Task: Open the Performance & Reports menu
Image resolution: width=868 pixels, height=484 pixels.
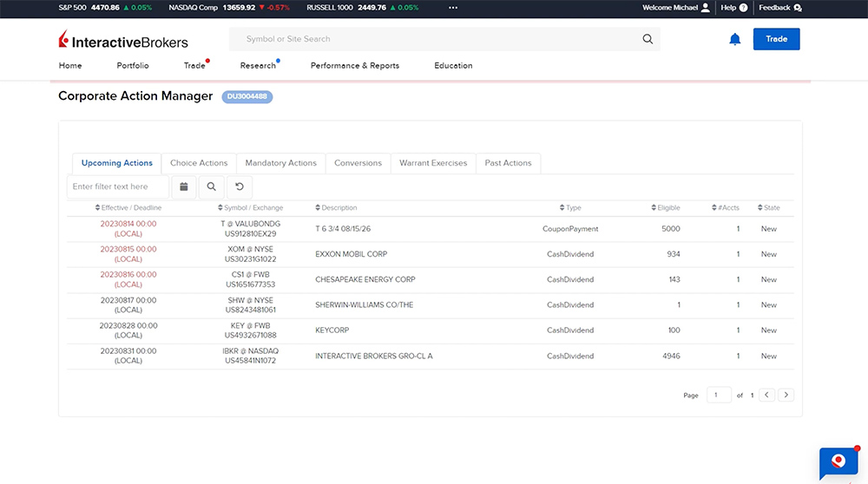Action: coord(355,66)
